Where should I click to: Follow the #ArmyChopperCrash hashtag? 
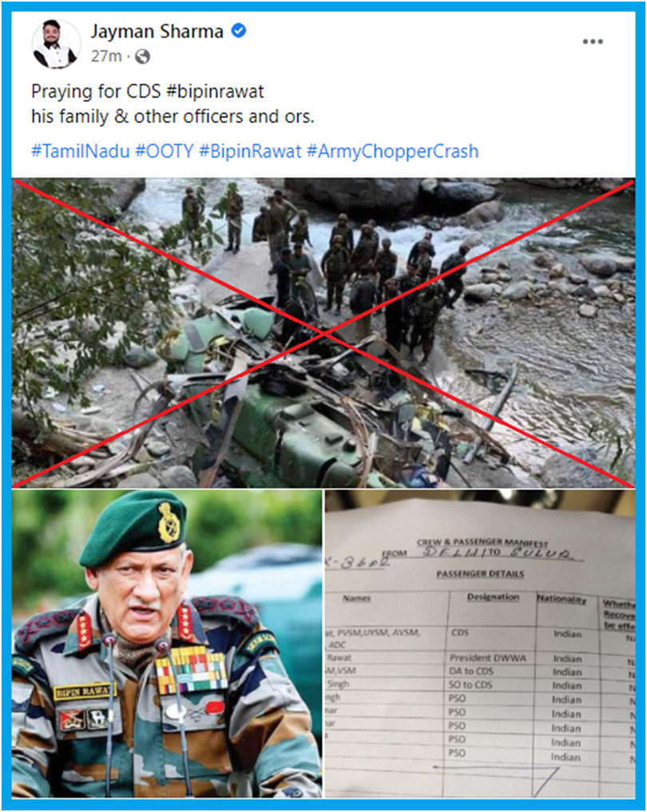point(393,151)
